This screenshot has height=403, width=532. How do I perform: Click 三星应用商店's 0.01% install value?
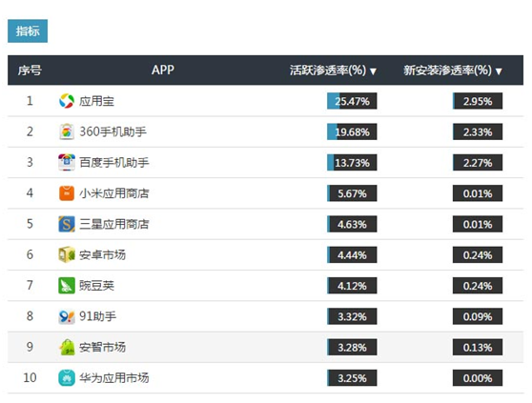[x=478, y=225]
